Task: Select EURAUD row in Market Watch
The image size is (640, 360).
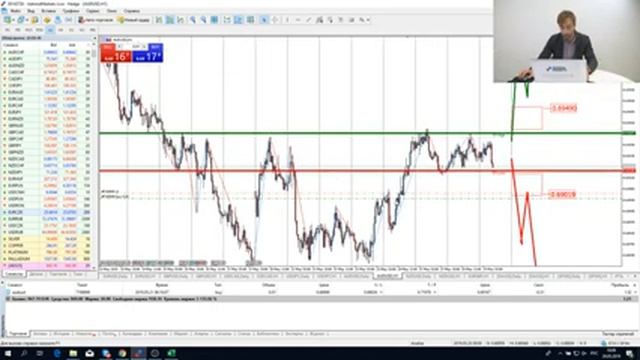Action: point(47,92)
